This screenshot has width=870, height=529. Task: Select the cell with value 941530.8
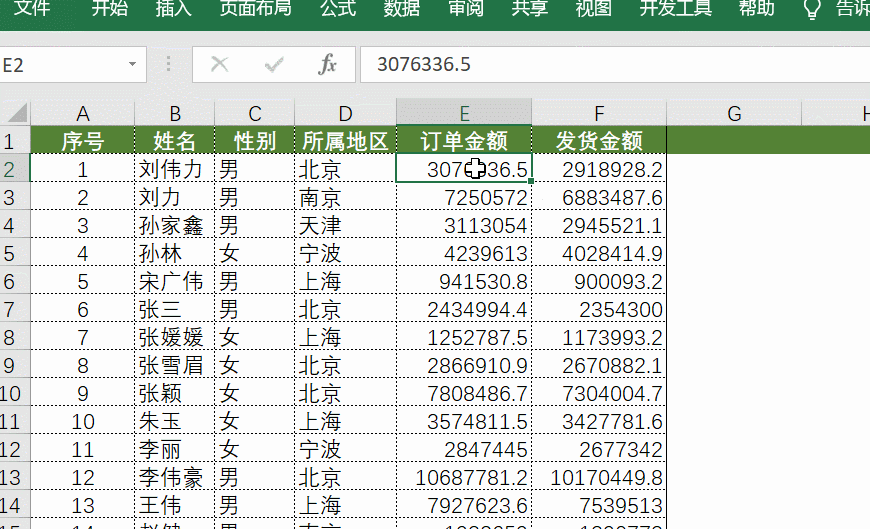[464, 281]
